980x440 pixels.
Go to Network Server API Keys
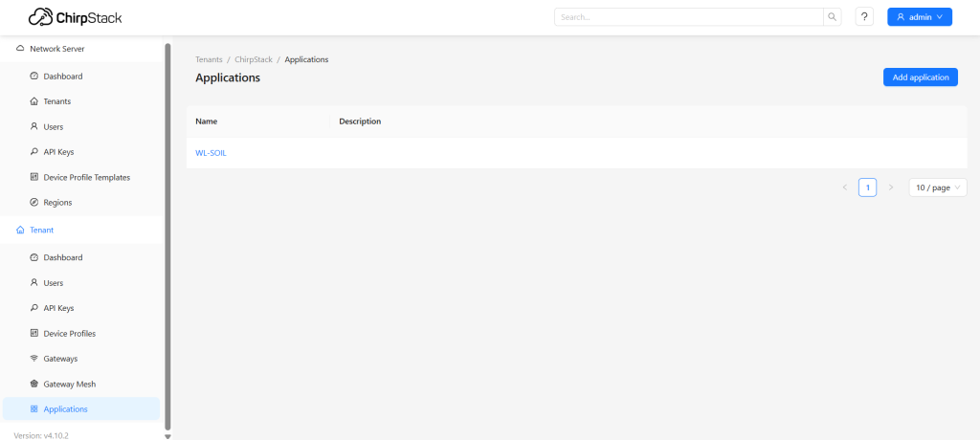click(58, 152)
